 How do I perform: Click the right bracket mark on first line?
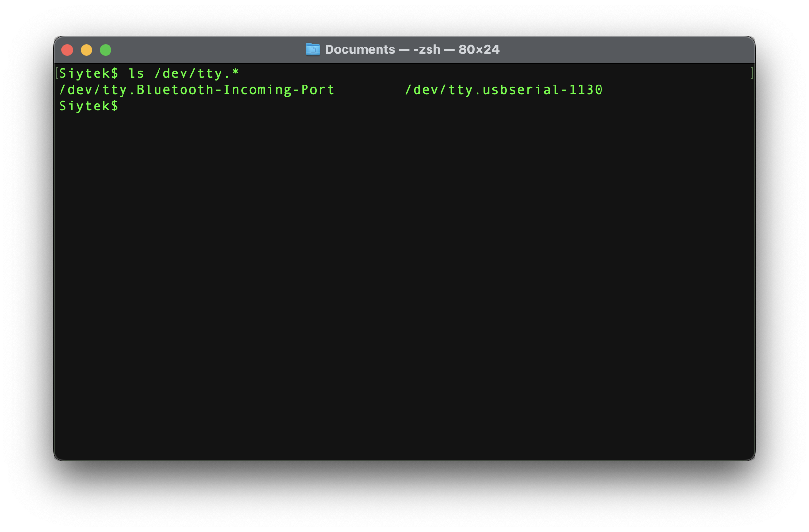pos(752,73)
